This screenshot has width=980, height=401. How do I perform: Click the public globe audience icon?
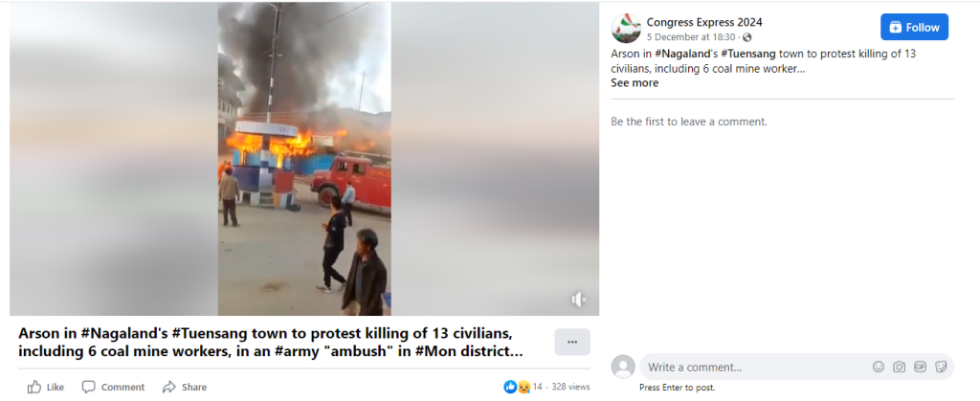(x=746, y=37)
